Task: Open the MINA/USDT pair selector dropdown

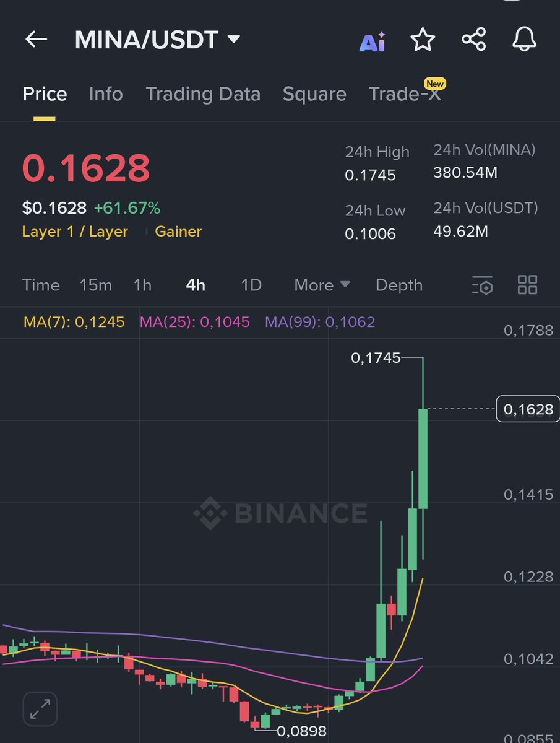Action: (x=157, y=40)
